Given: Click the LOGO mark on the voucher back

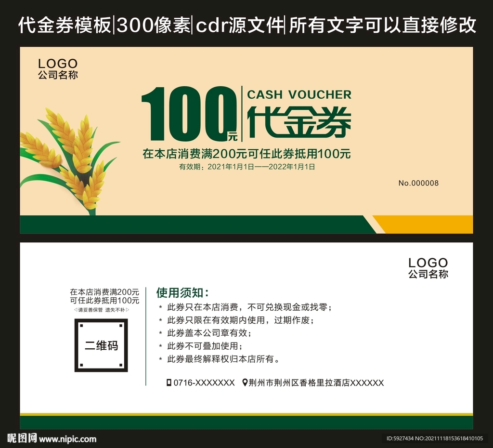Looking at the screenshot, I should tap(428, 264).
